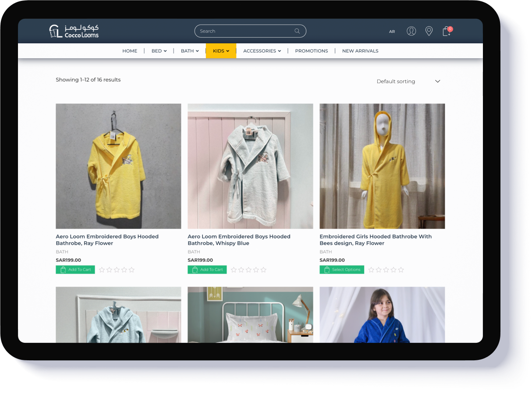Select a star rating for the Bees design bathrobe
The width and height of the screenshot is (532, 401).
(371, 270)
